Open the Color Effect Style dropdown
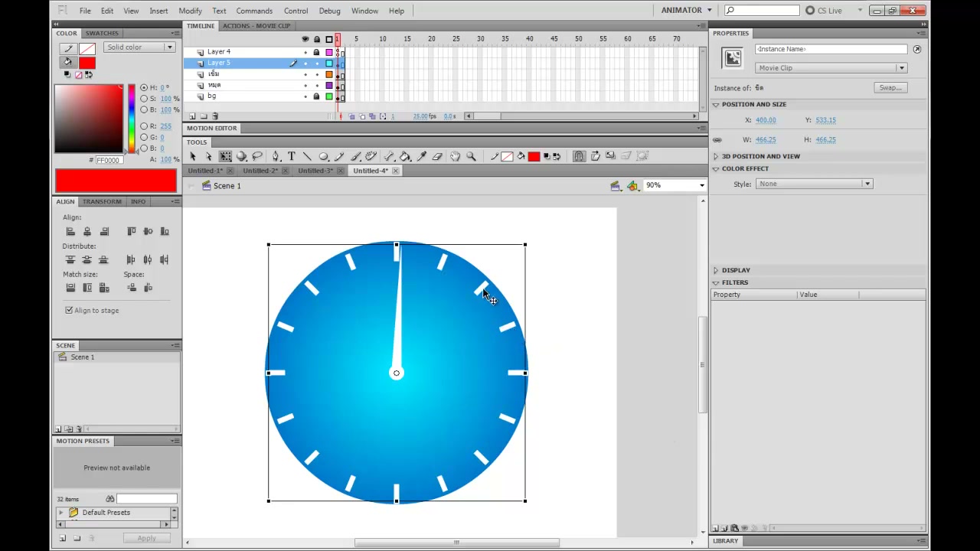980x551 pixels. (814, 184)
